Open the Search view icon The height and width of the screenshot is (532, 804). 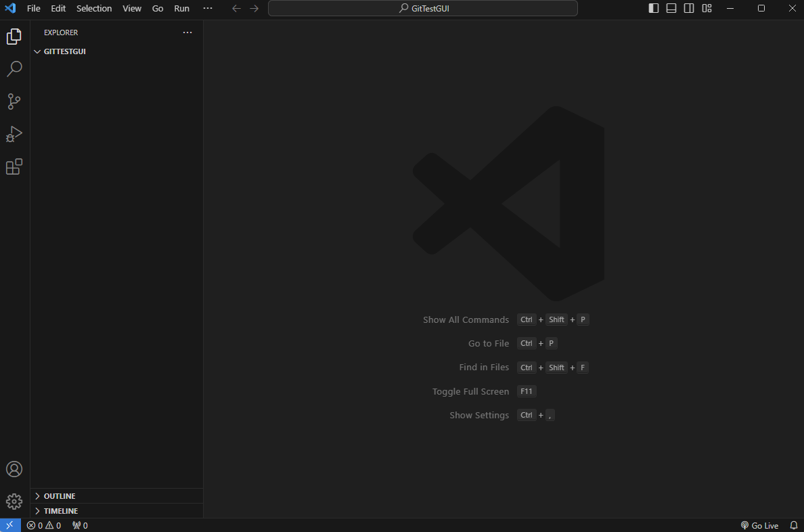(14, 69)
